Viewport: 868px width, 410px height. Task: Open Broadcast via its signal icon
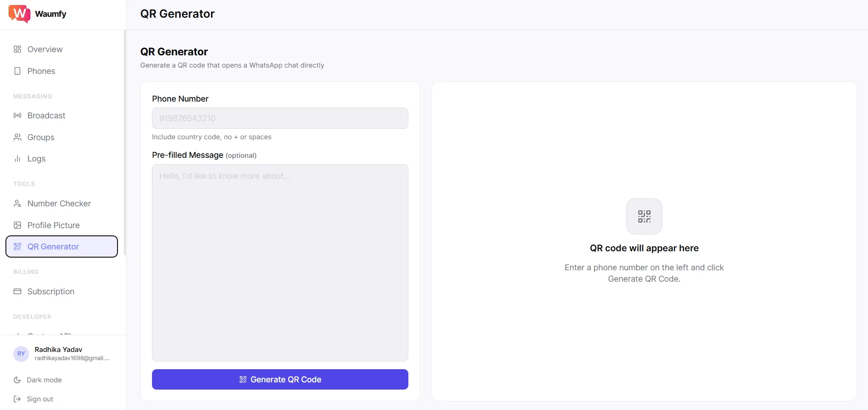17,116
